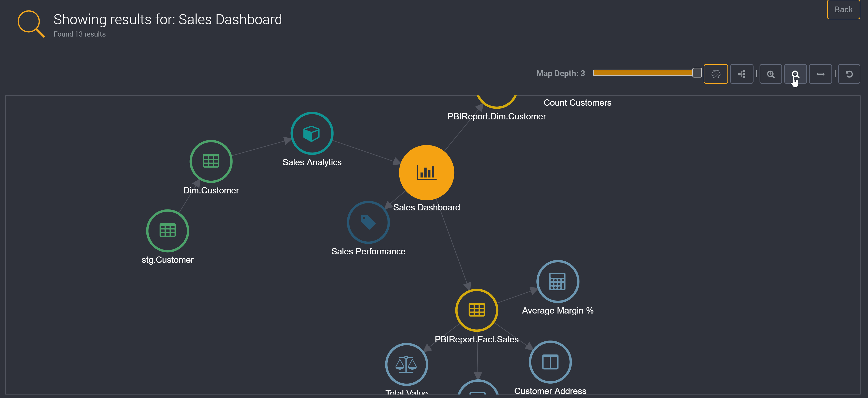
Task: Select the Dim.Customer table node
Action: (x=211, y=162)
